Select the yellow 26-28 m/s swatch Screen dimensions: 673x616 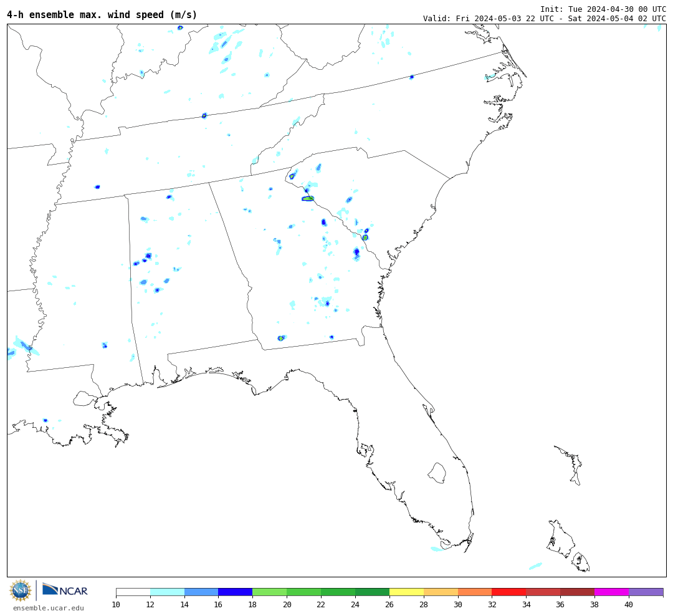tap(406, 592)
